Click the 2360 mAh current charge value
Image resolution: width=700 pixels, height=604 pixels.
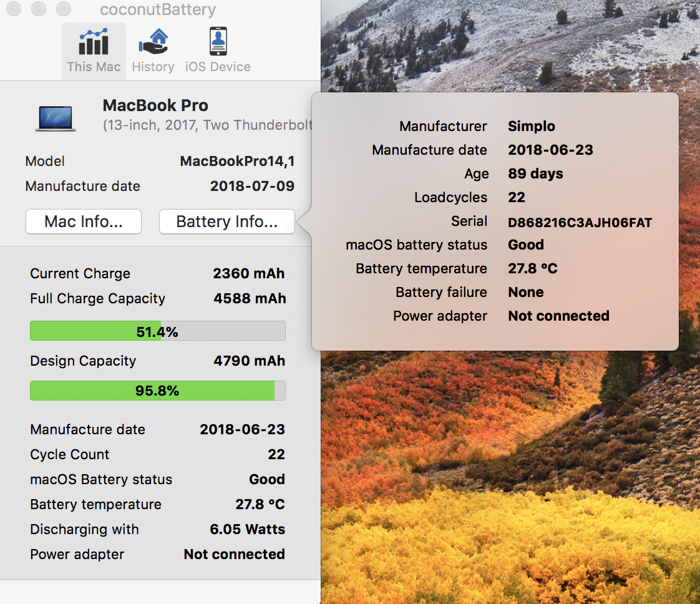[x=248, y=274]
